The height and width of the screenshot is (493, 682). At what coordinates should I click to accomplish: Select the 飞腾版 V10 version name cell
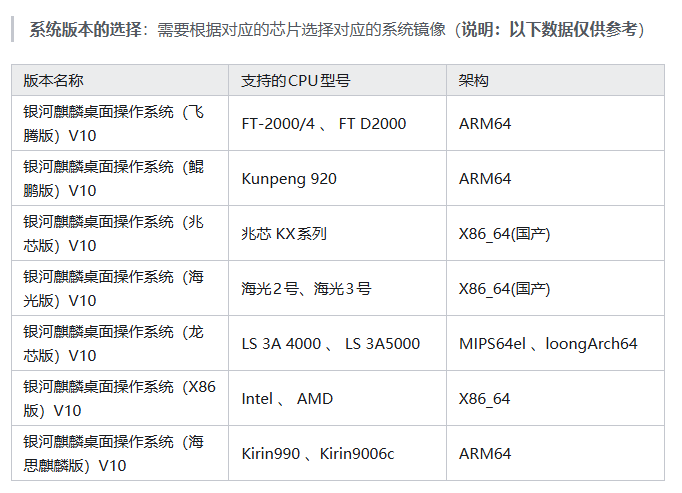click(x=113, y=123)
